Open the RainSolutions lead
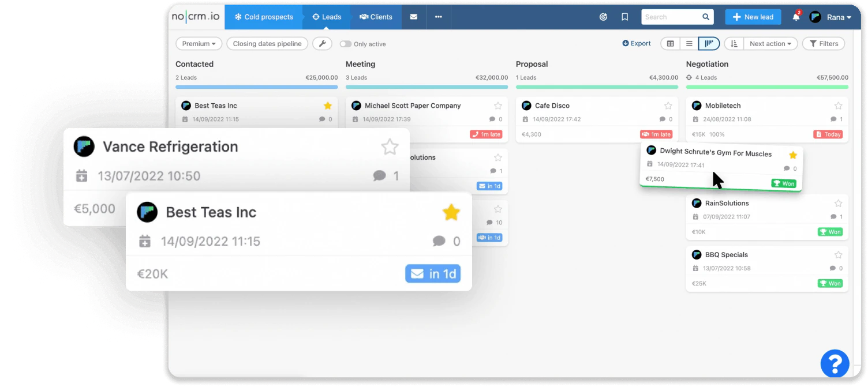Viewport: 868px width, 387px height. (727, 203)
